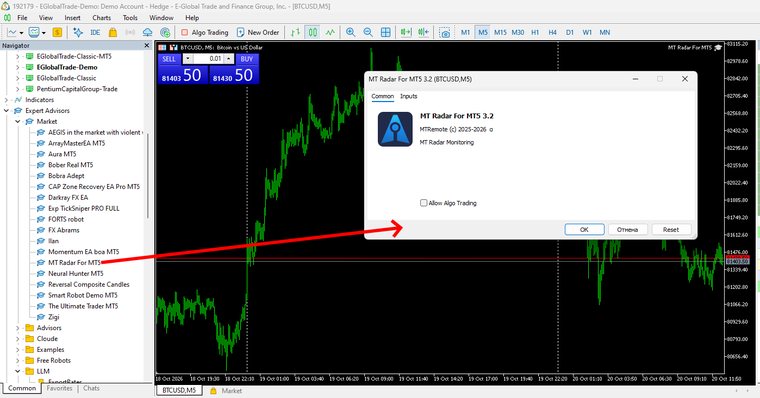Switch chart to candlesticks icon
Viewport: 760px width, 398px height.
tap(313, 32)
